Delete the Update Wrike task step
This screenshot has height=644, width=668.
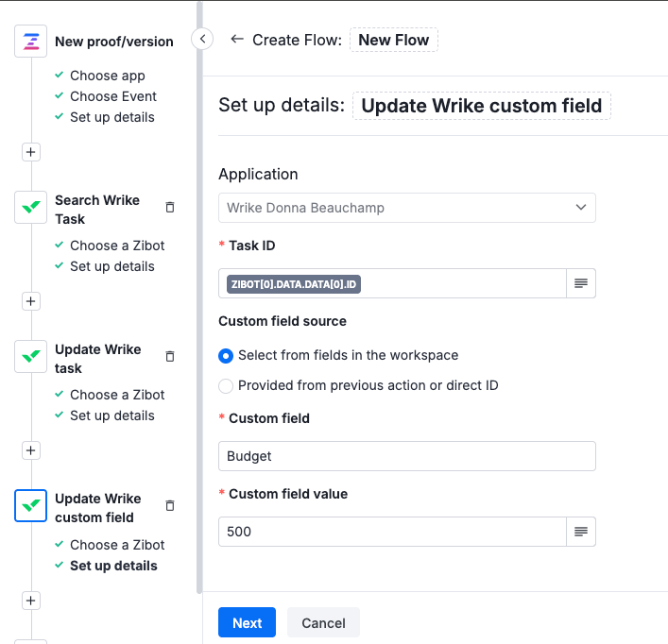point(170,356)
